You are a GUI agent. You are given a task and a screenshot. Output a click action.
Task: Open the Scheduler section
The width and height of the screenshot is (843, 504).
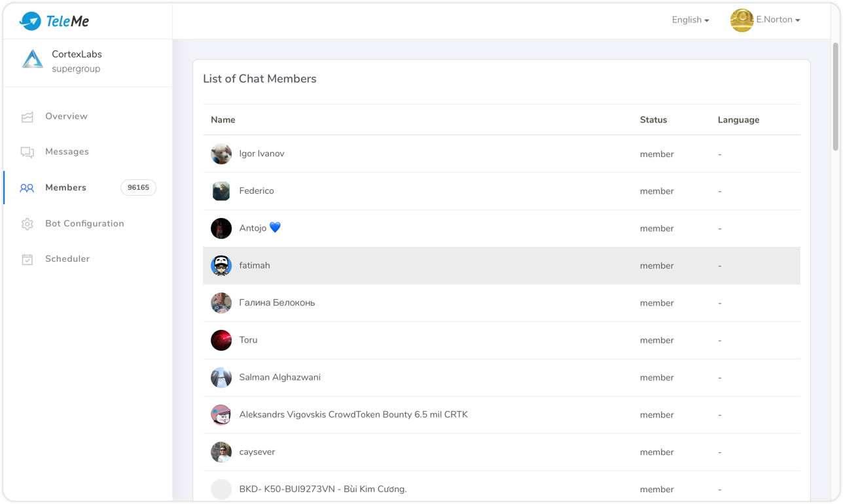67,259
